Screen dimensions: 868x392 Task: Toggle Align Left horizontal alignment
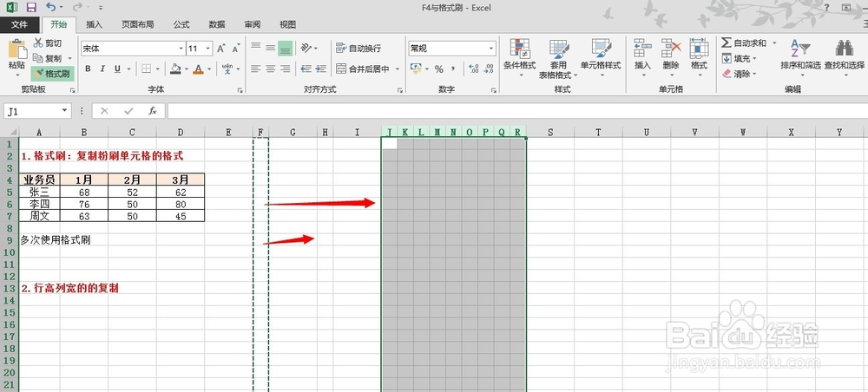click(256, 69)
